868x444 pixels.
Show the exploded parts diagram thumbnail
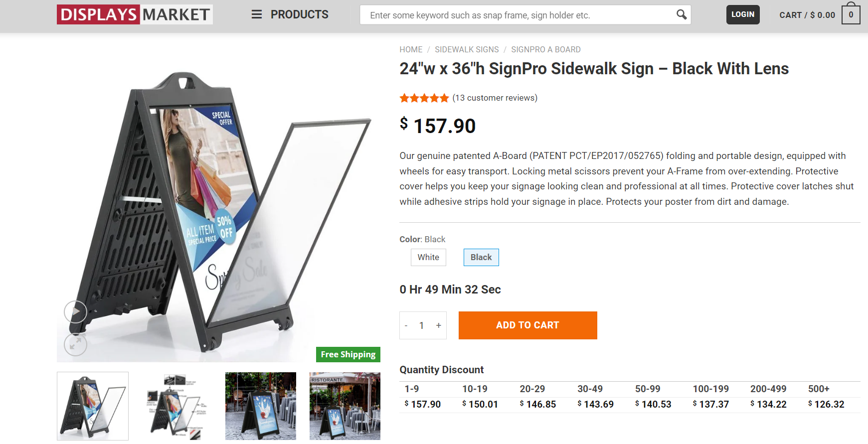(176, 406)
